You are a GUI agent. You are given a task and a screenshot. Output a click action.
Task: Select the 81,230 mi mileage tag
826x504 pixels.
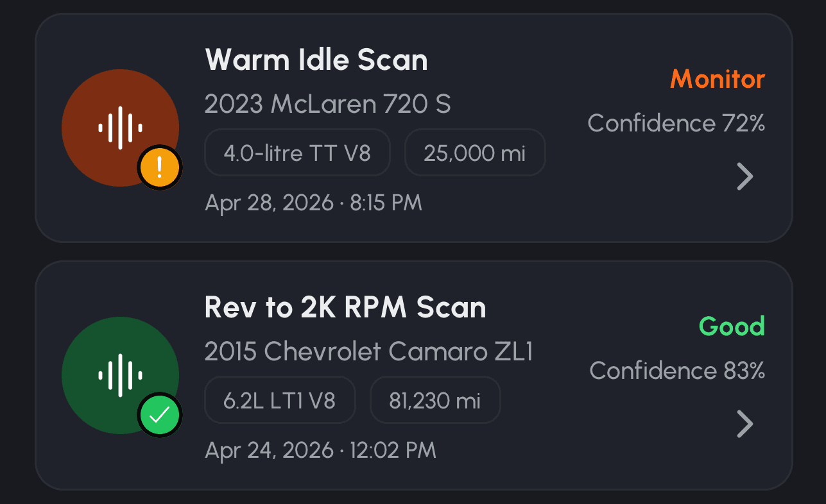435,400
